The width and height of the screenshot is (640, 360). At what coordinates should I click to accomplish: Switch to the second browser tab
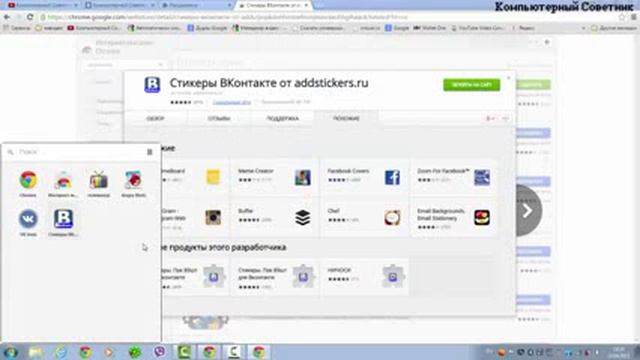[119, 5]
